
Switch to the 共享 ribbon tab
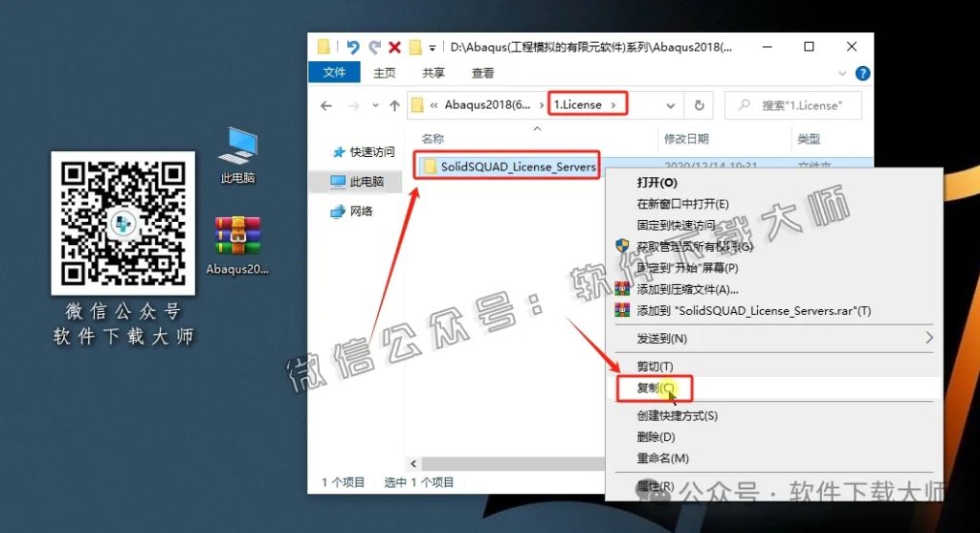click(x=434, y=73)
